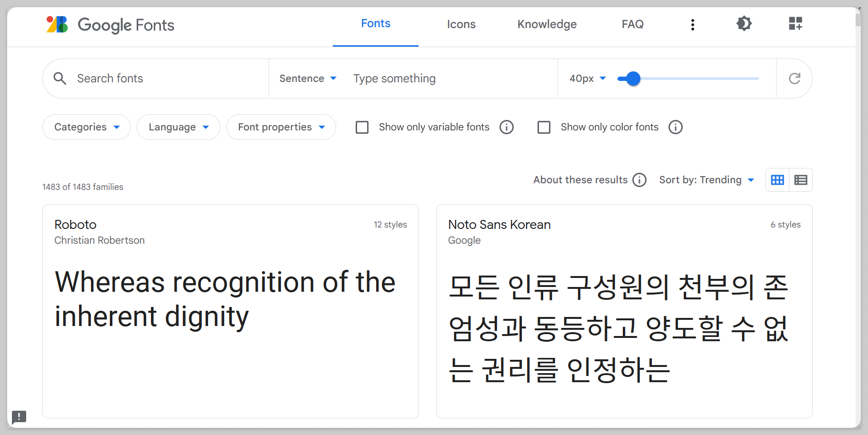Click the search magnifier icon
Viewport: 868px width, 435px height.
click(60, 79)
